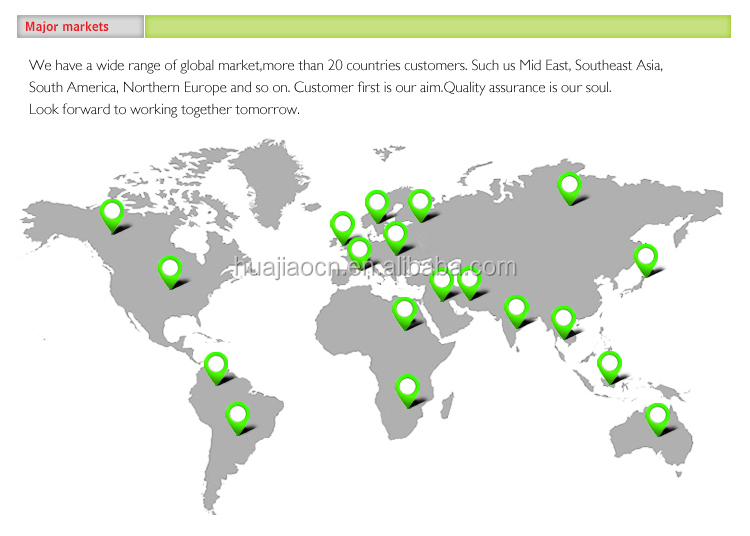Click the Major markets header label
Screen dimensions: 750x536
coord(67,27)
